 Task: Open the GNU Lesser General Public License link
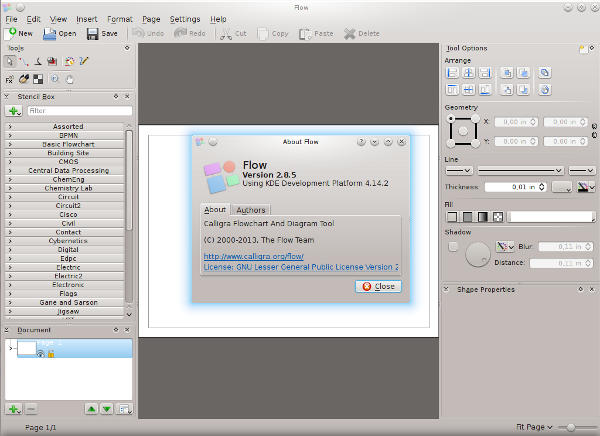click(301, 267)
